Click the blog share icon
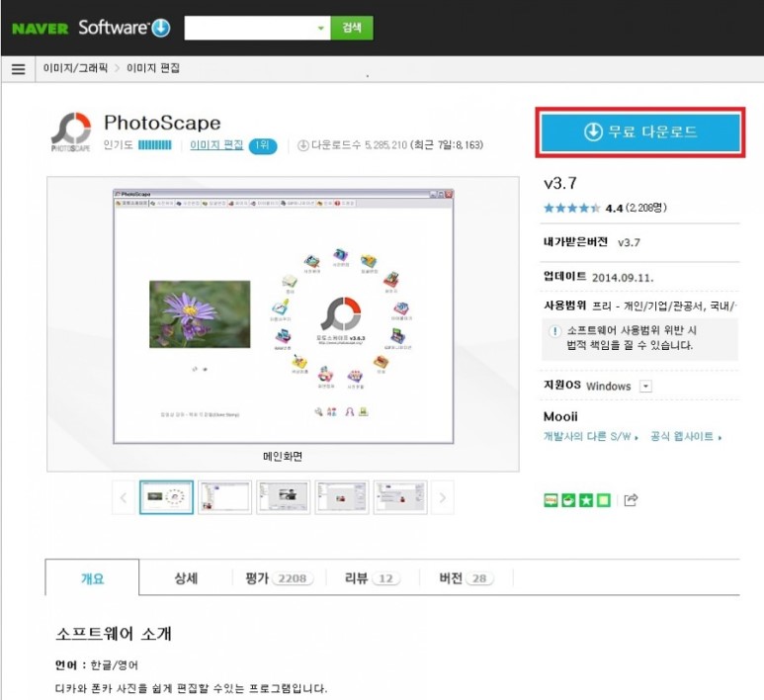The image size is (764, 700). click(551, 500)
